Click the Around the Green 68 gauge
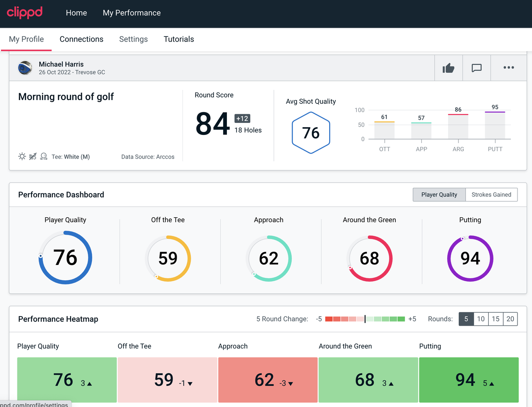Viewport: 532px width, 407px height. point(369,258)
